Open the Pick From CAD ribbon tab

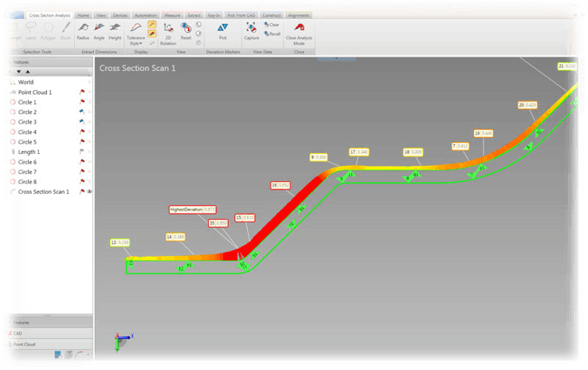pyautogui.click(x=241, y=15)
